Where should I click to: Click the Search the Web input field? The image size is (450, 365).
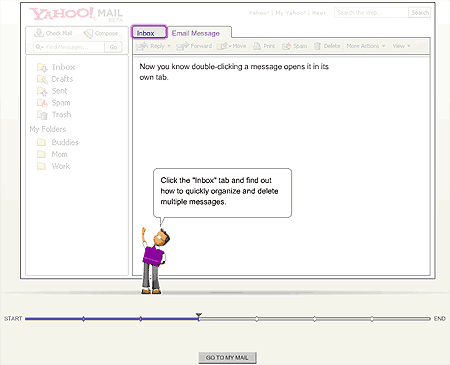point(371,13)
